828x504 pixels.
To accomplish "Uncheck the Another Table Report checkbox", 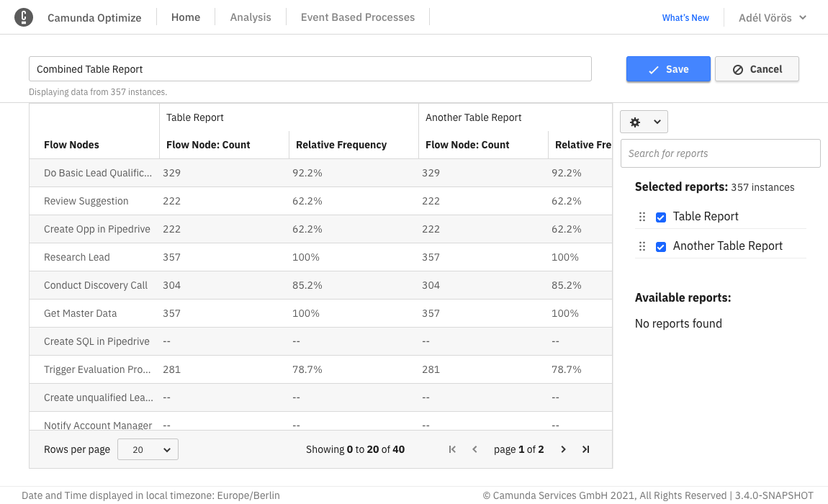I will click(x=661, y=246).
